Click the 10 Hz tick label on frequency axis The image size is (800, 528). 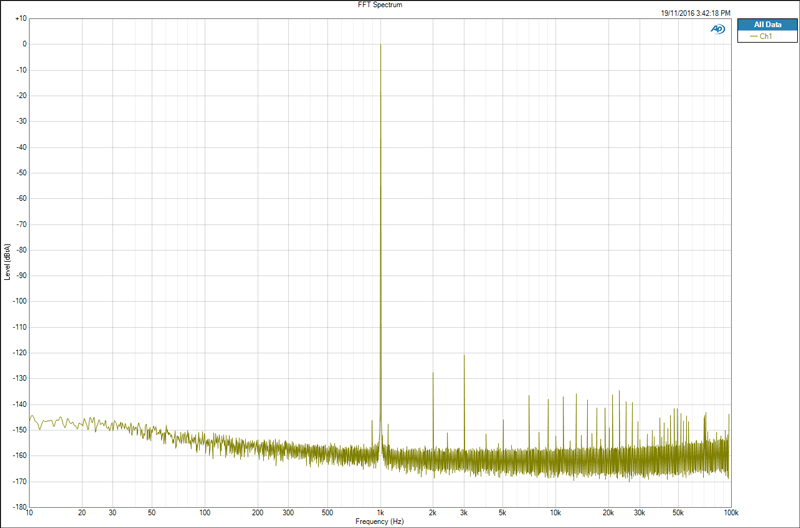point(30,513)
